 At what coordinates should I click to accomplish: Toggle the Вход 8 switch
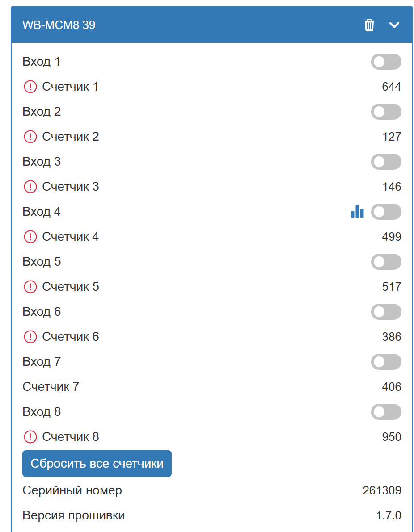386,412
